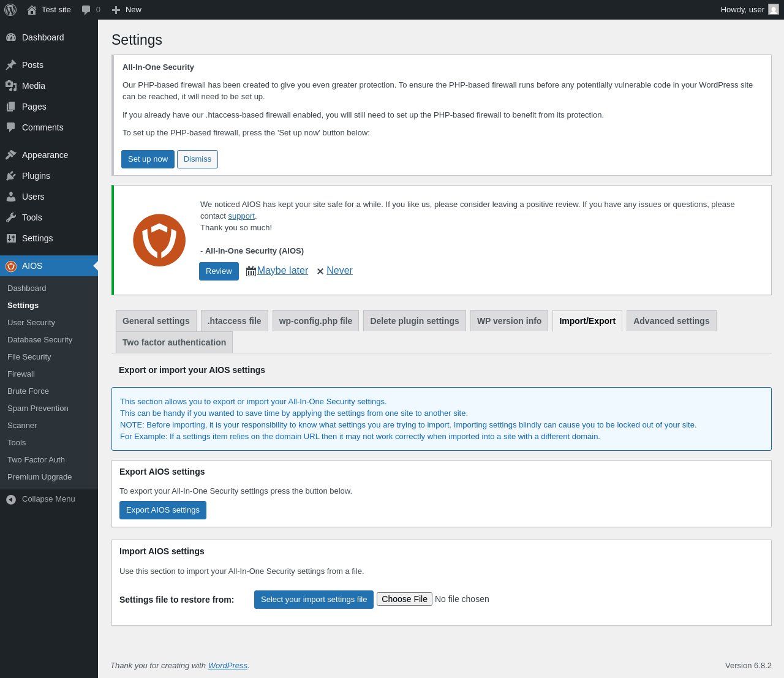Click the Comments speech bubble sidebar icon
Screen dimensions: 784x678
[x=11, y=127]
